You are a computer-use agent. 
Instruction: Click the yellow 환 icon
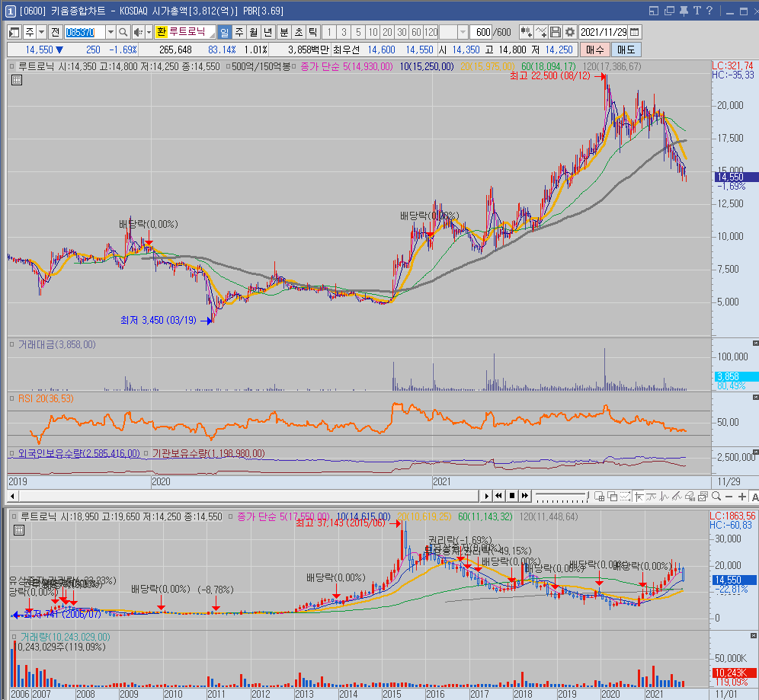(162, 32)
